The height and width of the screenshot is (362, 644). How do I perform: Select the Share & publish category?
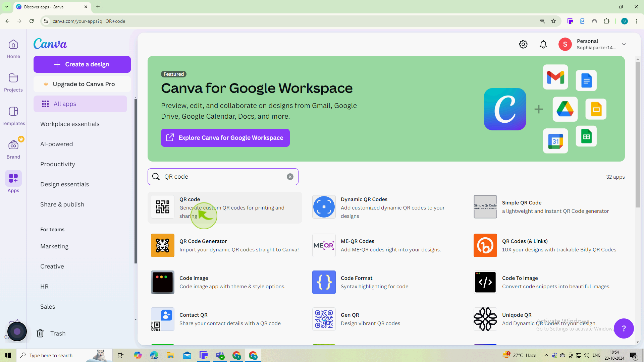click(62, 204)
